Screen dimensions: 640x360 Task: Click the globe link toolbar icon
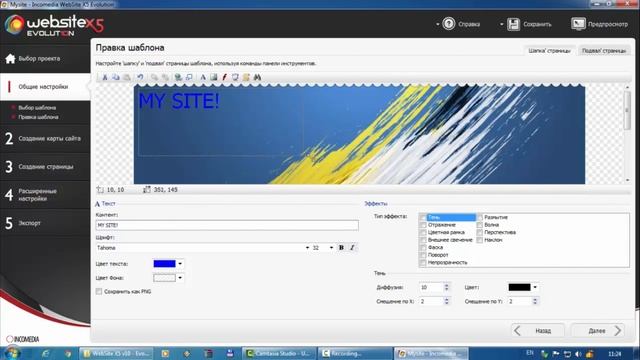coord(178,77)
